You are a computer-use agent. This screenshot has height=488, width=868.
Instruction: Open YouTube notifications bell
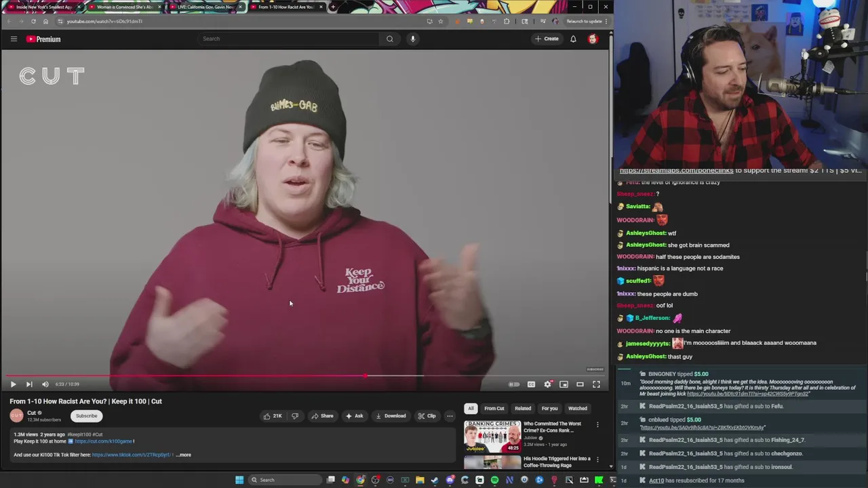click(x=573, y=39)
